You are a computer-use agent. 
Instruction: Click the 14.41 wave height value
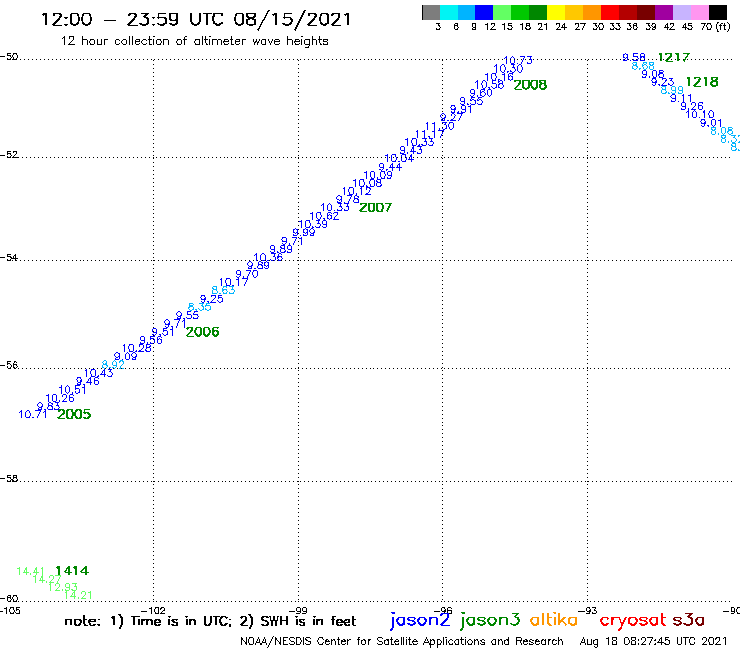click(x=31, y=571)
